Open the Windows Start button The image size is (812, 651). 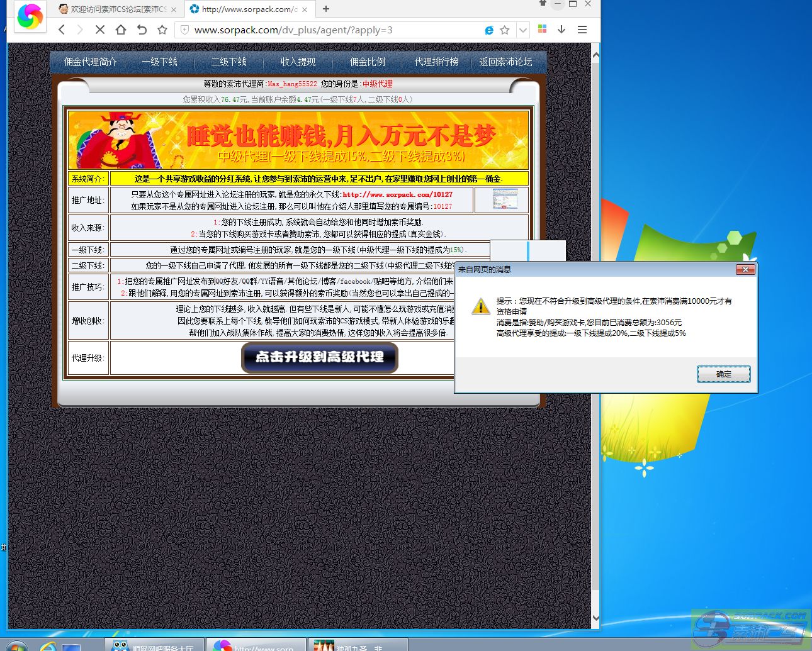[16, 646]
